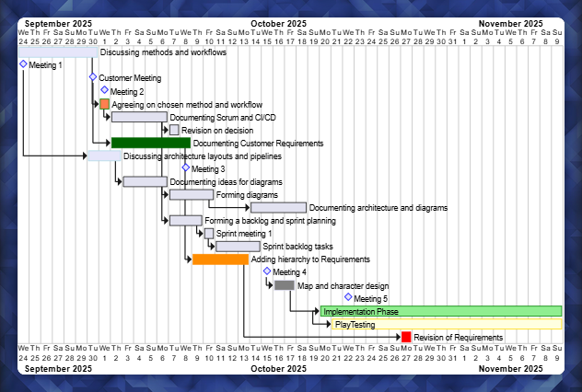Click the Meeting 4 milestone diamond
This screenshot has height=392, width=582.
pyautogui.click(x=267, y=271)
